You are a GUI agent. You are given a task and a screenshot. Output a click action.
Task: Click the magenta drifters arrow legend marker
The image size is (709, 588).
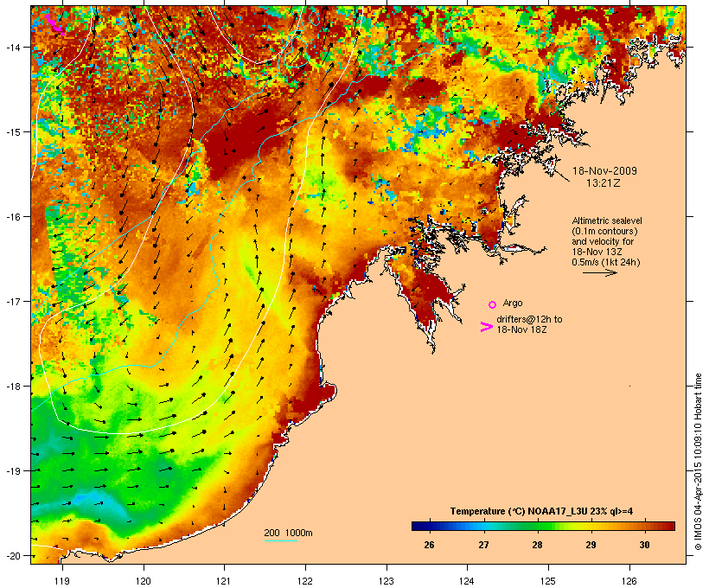486,327
